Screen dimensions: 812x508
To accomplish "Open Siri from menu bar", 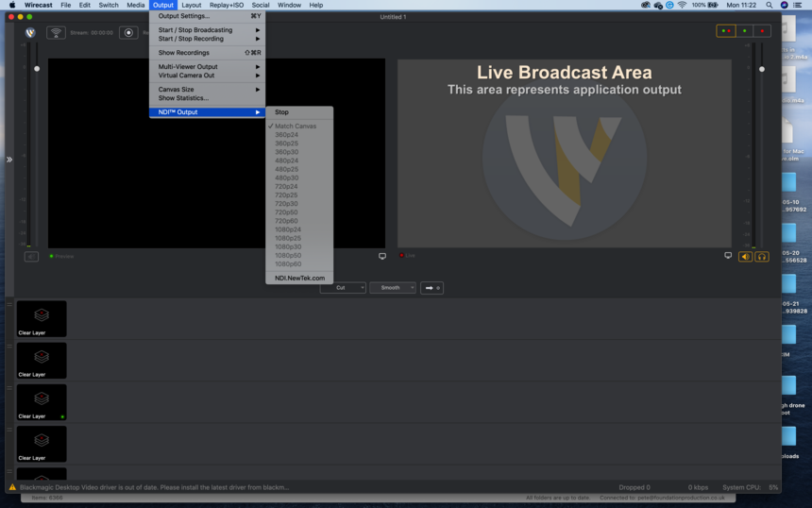I will 784,5.
